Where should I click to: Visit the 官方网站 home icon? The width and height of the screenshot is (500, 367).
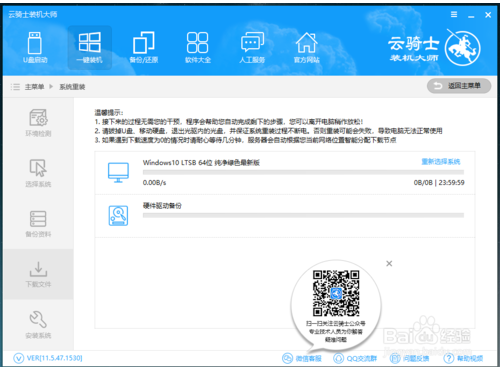coord(306,47)
